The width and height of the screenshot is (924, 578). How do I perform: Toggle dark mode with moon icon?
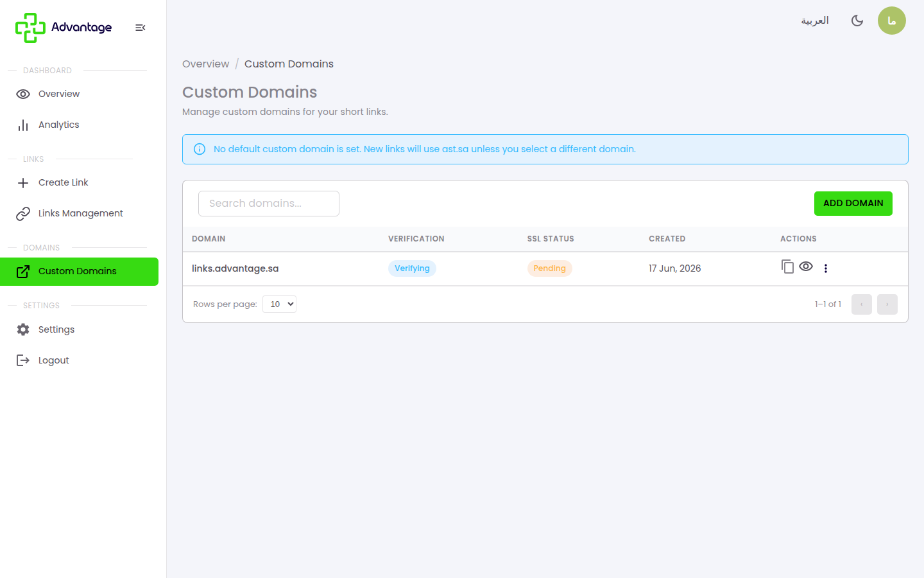(x=857, y=21)
